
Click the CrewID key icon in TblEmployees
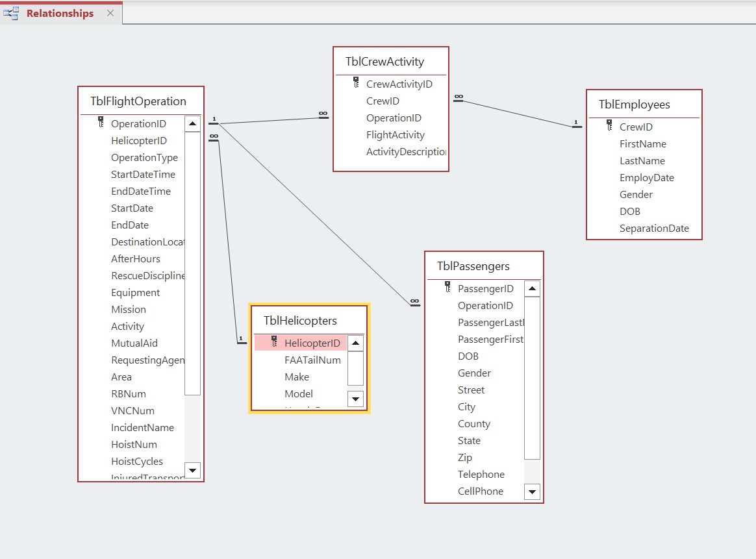(609, 125)
